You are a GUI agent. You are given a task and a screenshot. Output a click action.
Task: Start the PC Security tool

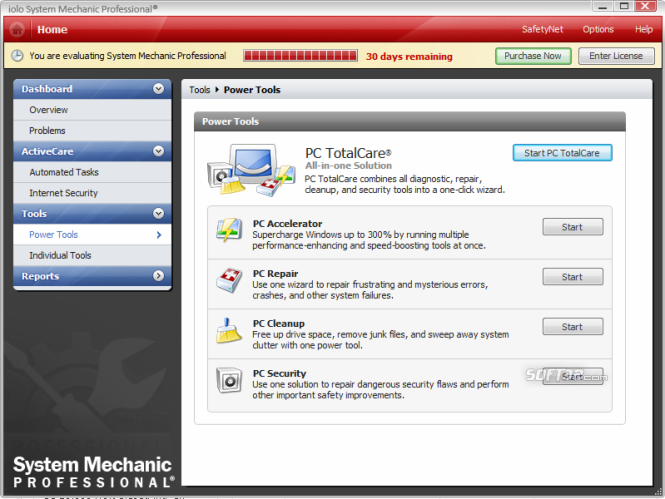(x=573, y=376)
